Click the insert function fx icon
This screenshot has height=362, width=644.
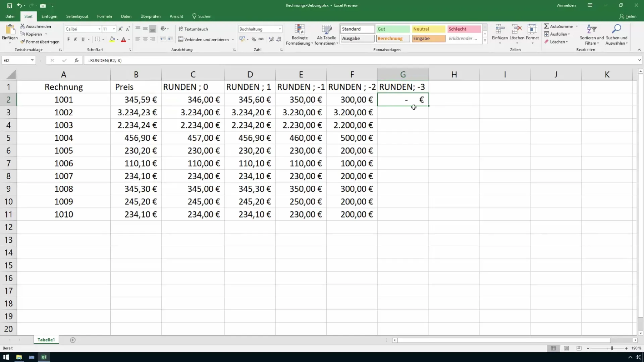coord(76,60)
